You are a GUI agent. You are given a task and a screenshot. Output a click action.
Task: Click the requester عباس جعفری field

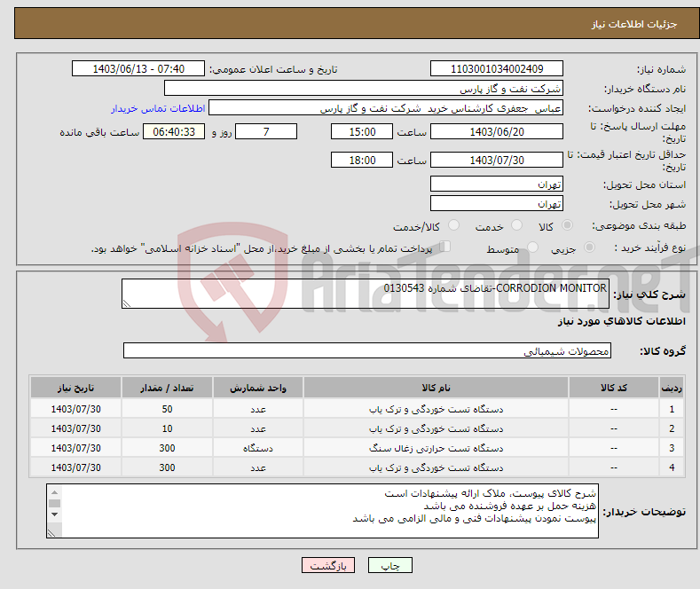coord(386,108)
